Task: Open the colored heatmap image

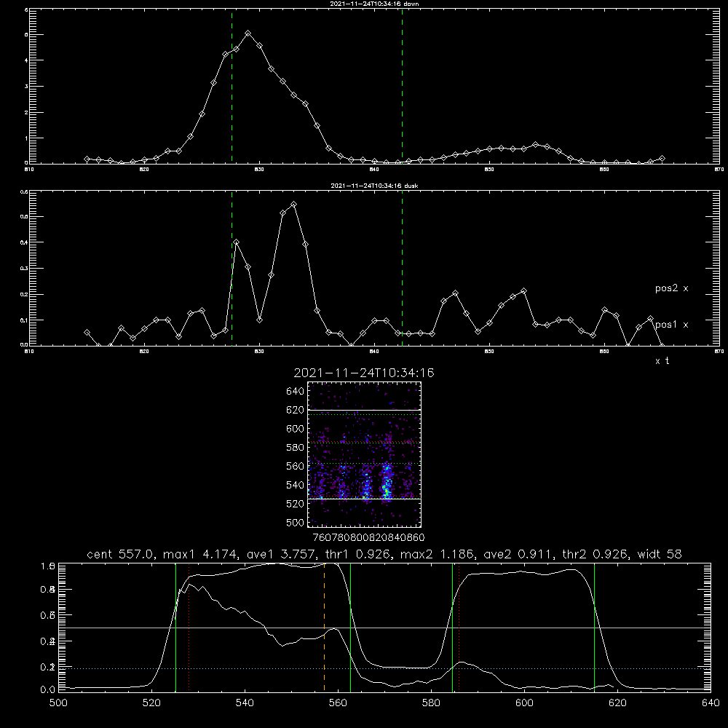Action: click(x=365, y=454)
